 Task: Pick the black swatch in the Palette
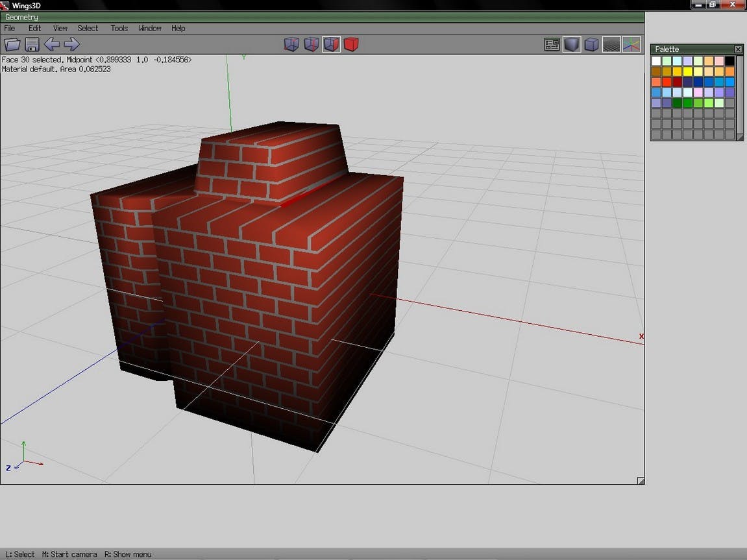[x=729, y=61]
